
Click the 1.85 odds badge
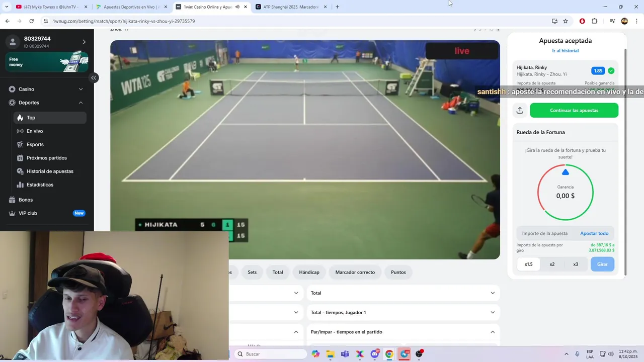tap(598, 71)
